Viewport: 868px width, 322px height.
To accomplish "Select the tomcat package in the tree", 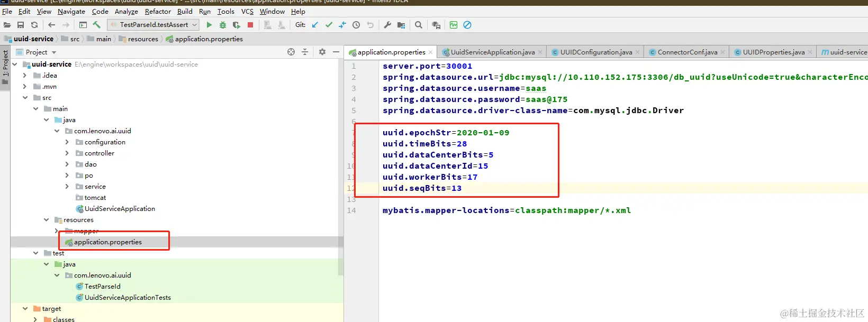I will coord(95,198).
